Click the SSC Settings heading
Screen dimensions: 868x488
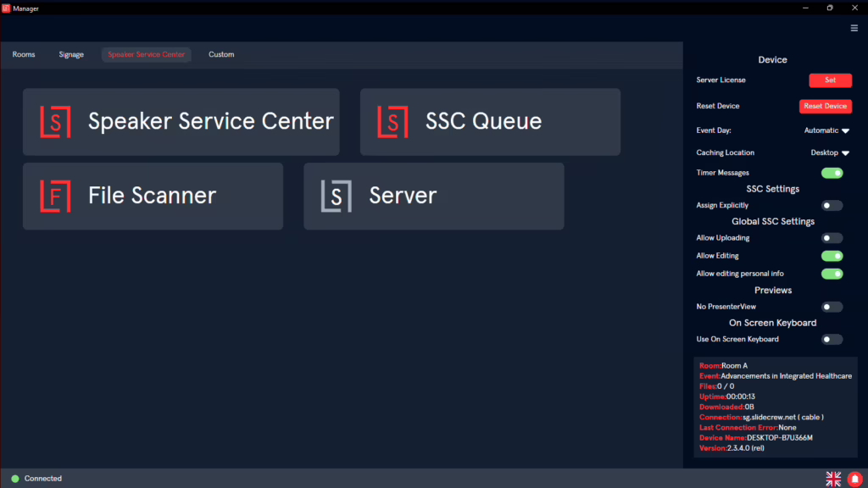(773, 189)
